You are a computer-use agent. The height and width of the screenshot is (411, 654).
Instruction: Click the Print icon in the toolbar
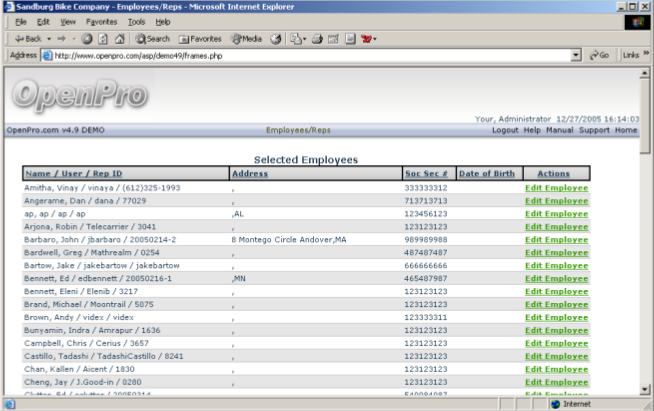(x=317, y=39)
